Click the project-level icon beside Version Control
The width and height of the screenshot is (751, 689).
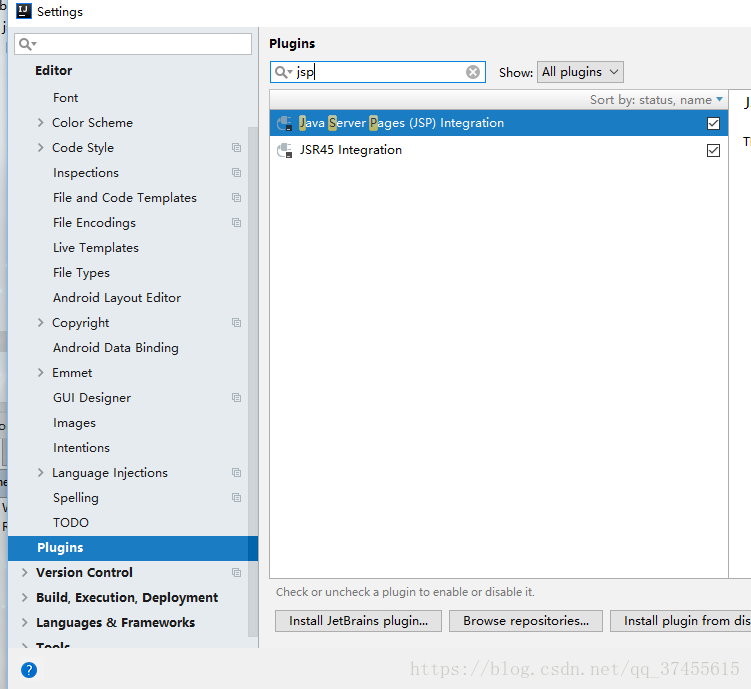click(236, 573)
